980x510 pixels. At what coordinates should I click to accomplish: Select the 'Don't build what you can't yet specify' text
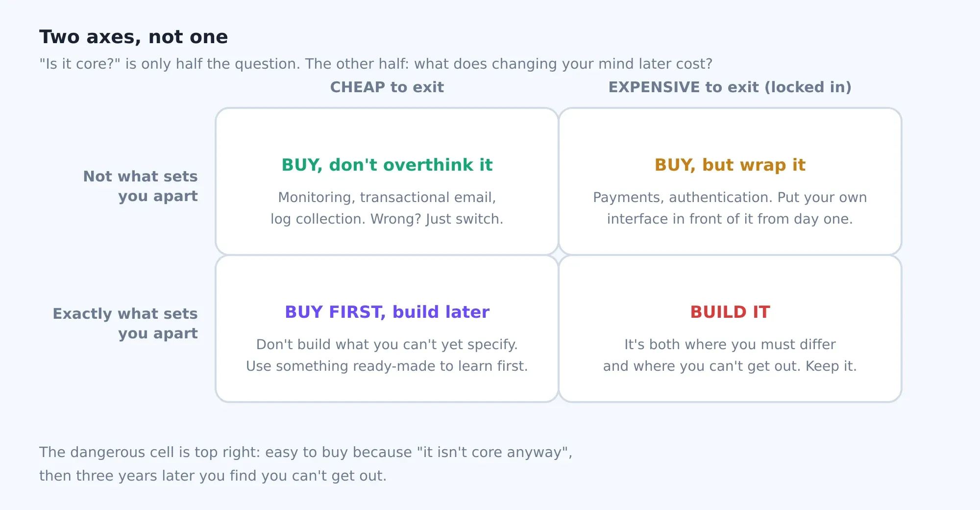click(387, 345)
